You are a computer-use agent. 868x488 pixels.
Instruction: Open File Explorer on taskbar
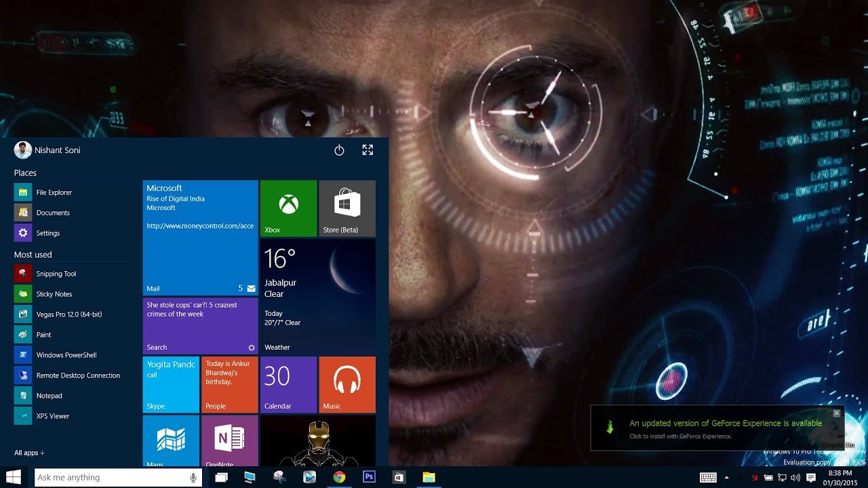tap(429, 477)
